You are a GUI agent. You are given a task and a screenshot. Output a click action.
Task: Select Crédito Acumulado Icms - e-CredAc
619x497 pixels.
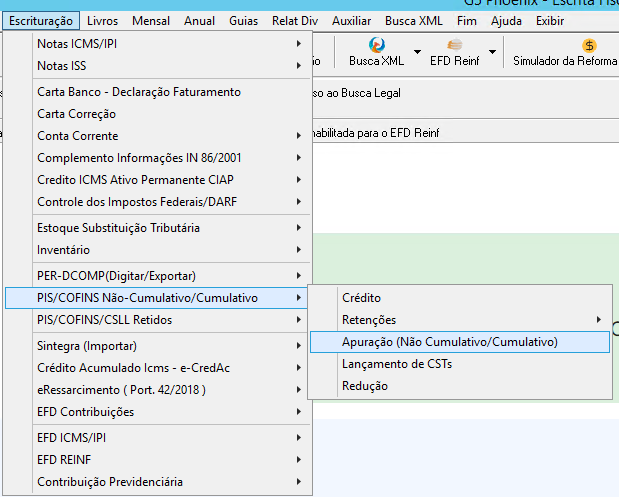click(x=158, y=368)
